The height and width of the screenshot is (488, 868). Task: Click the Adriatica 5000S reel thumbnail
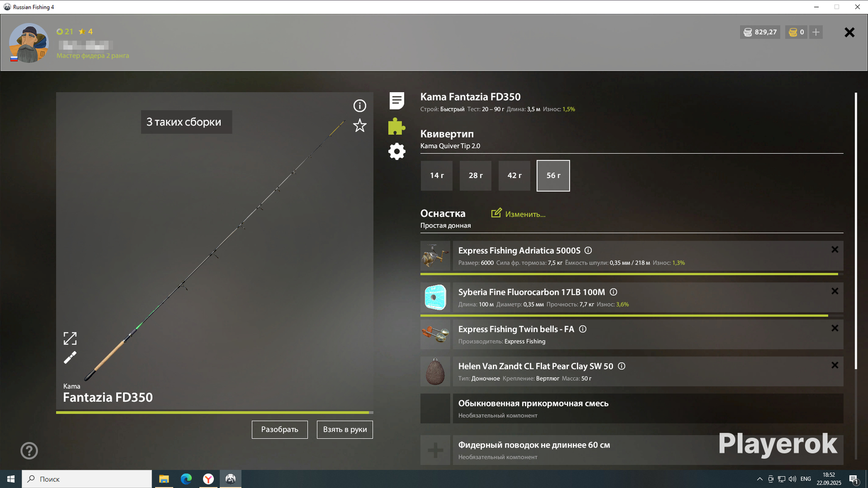435,256
